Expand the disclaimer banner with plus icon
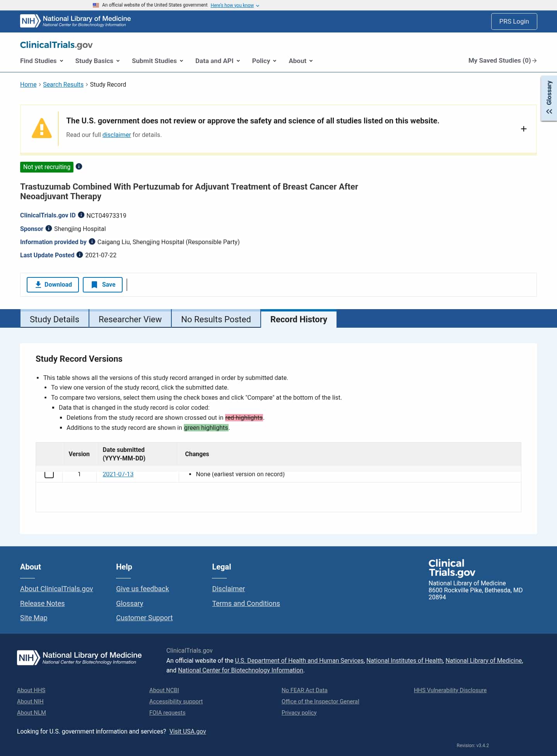Viewport: 557px width, 756px height. tap(524, 129)
